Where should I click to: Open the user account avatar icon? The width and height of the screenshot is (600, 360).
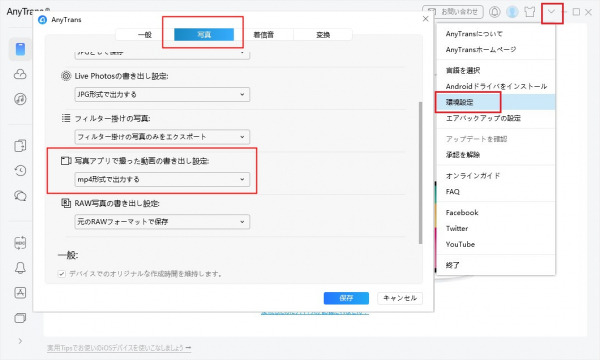coord(512,12)
